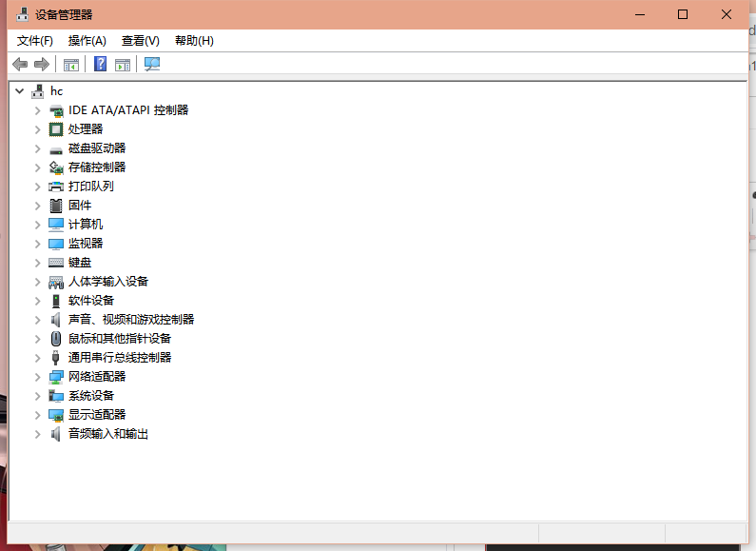
Task: Select the 音频输入和输出 item
Action: click(108, 434)
